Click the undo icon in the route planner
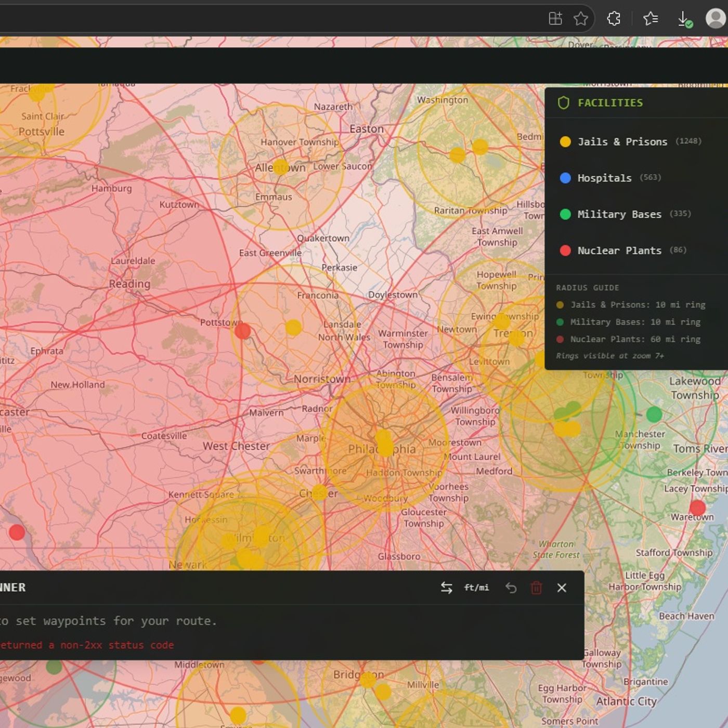Image resolution: width=728 pixels, height=728 pixels. coord(511,588)
